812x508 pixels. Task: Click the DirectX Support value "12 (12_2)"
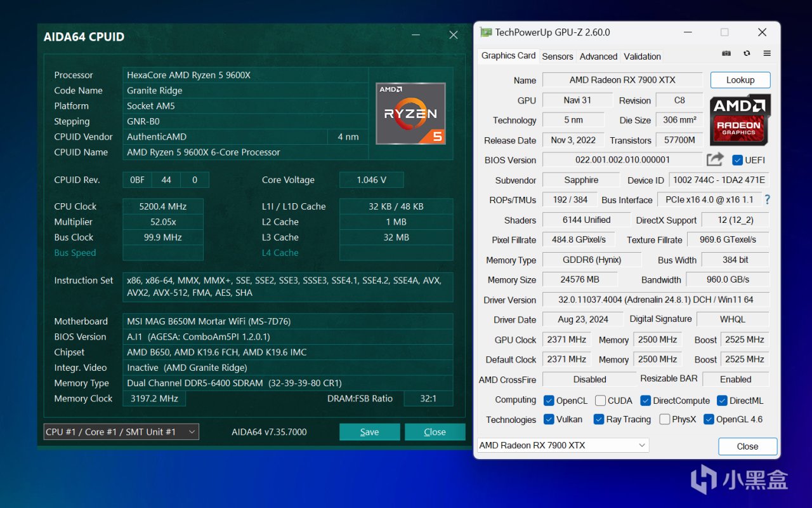735,220
